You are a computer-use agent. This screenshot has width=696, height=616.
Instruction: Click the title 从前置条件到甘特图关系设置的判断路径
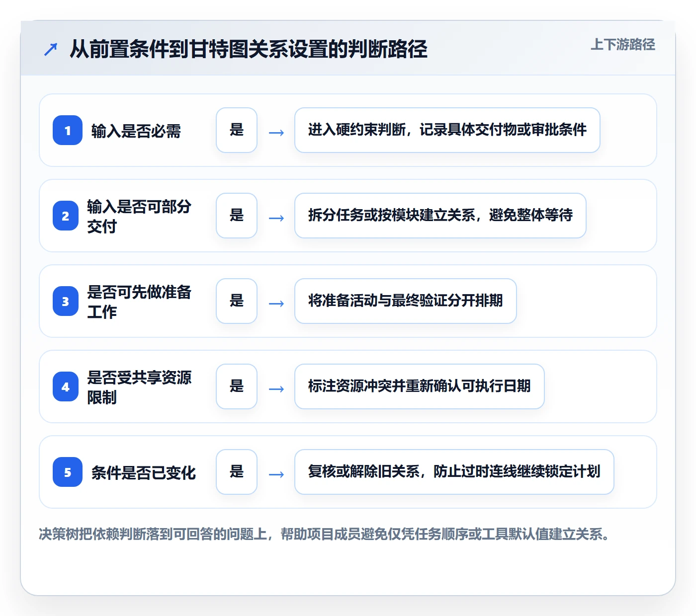point(249,49)
